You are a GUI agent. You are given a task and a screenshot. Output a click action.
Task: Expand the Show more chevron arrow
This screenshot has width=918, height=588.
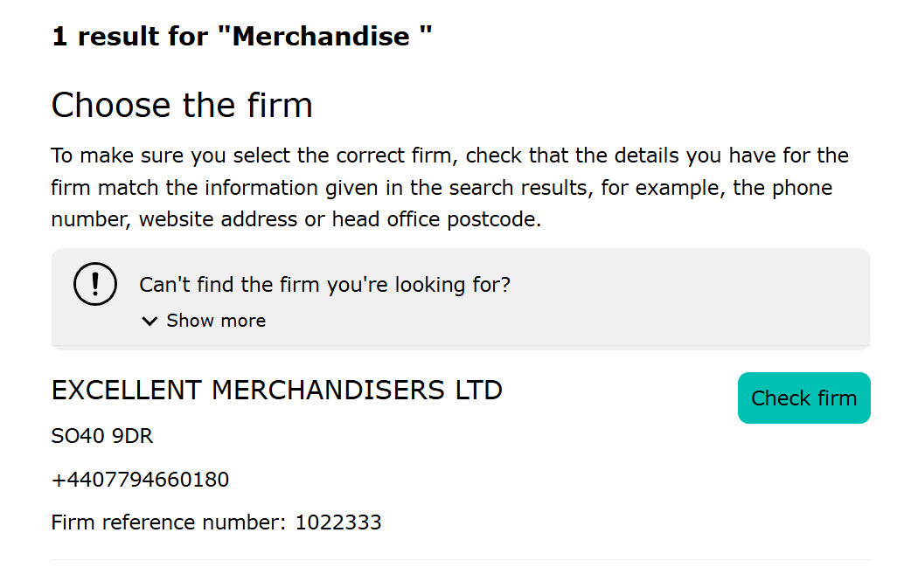coord(150,322)
